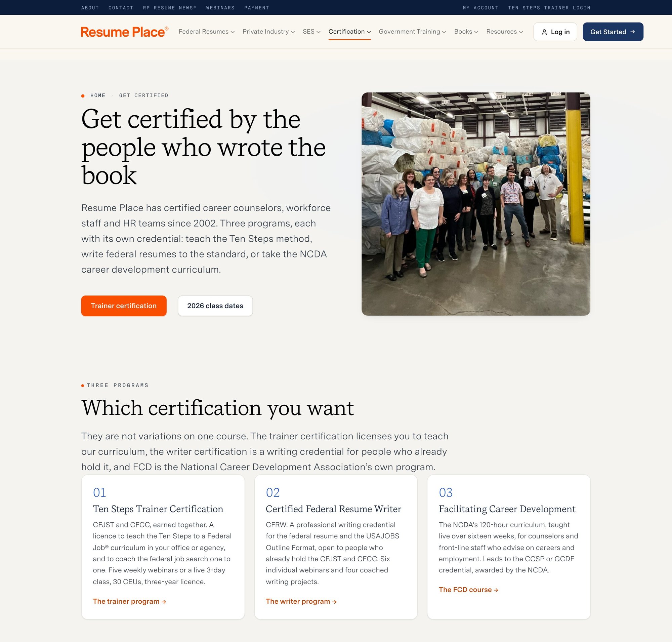The width and height of the screenshot is (672, 642).
Task: Click the 'Get certified by the people' headline
Action: [x=204, y=147]
